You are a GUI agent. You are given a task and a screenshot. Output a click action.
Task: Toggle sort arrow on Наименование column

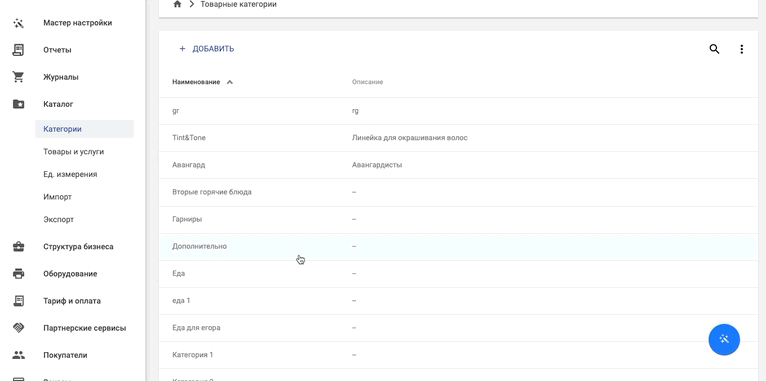[230, 82]
